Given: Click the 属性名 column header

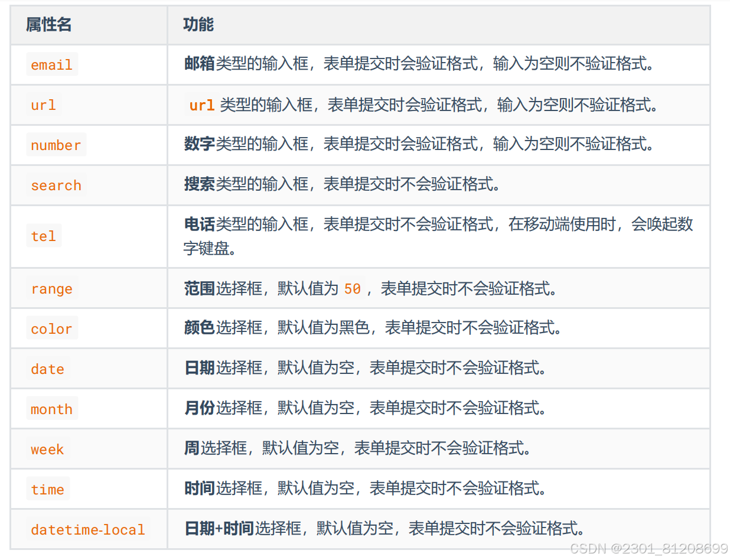Looking at the screenshot, I should click(x=49, y=25).
